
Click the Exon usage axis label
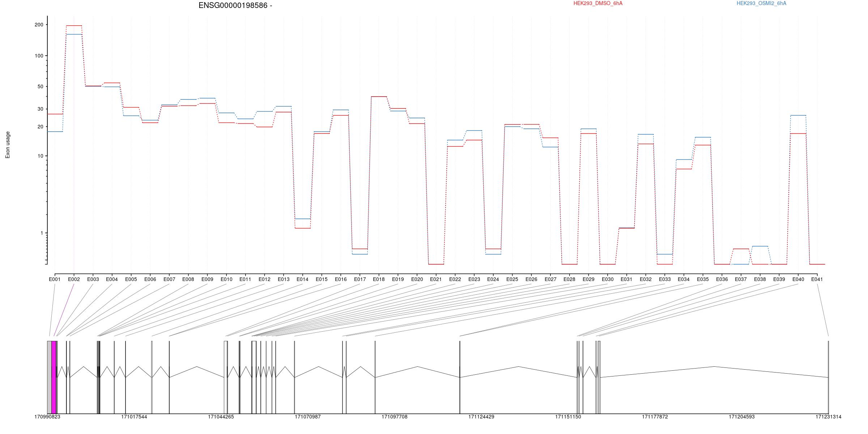click(8, 145)
